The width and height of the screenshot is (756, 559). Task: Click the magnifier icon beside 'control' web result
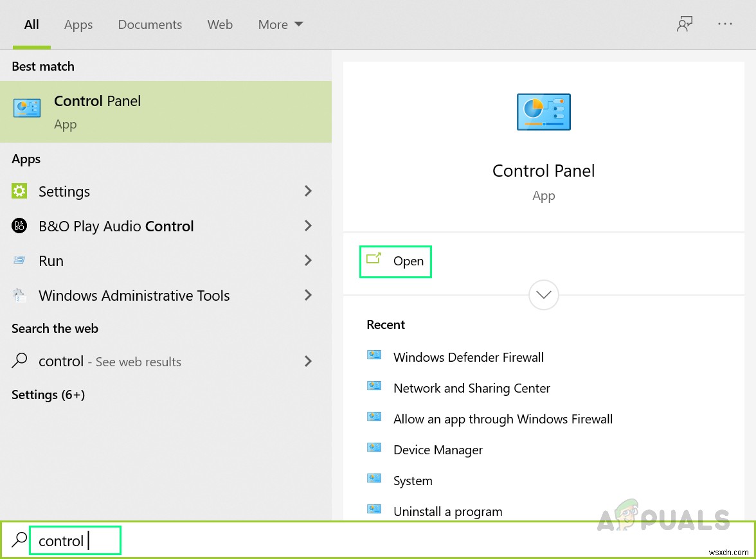click(19, 360)
